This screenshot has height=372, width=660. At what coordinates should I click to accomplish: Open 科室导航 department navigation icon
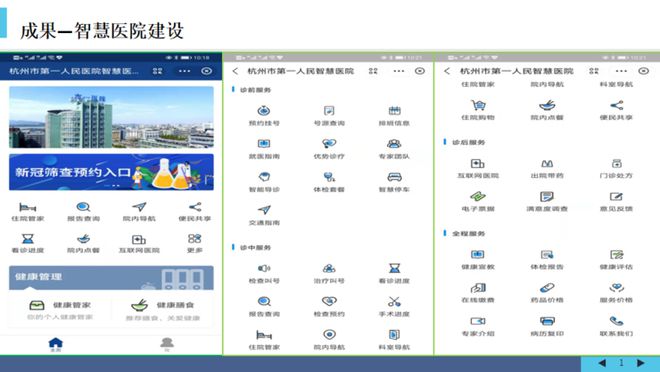coord(394,335)
